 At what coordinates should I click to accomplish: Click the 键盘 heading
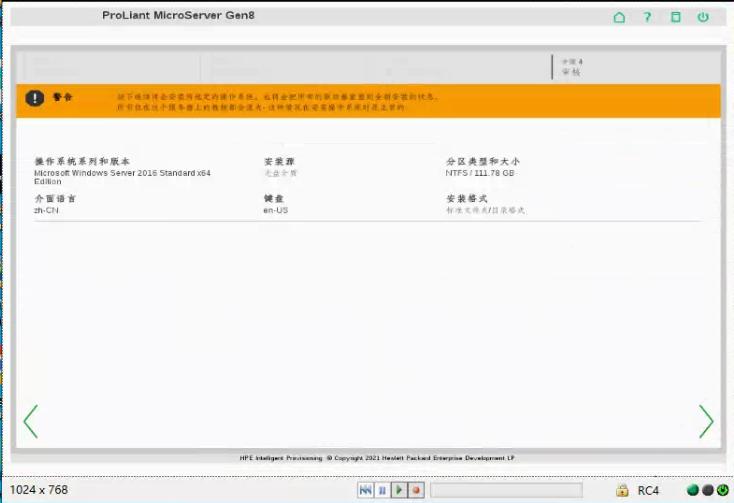(x=274, y=198)
